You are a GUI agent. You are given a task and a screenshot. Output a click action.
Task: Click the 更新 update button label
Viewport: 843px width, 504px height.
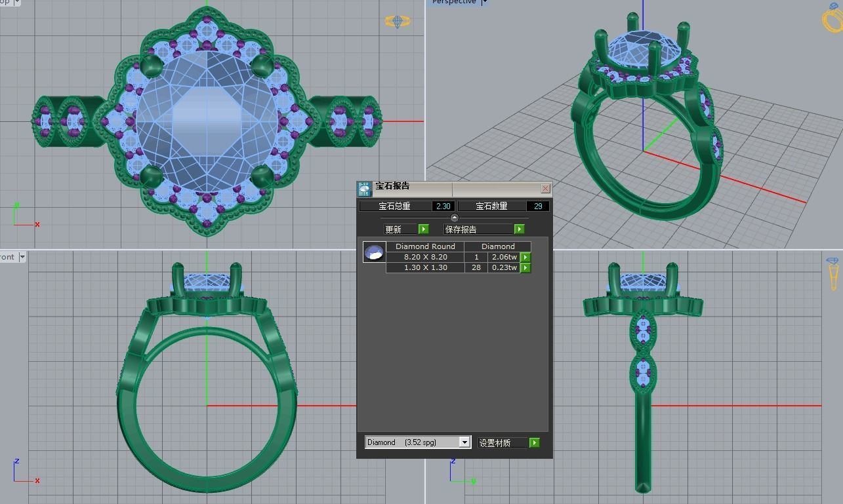tap(401, 229)
